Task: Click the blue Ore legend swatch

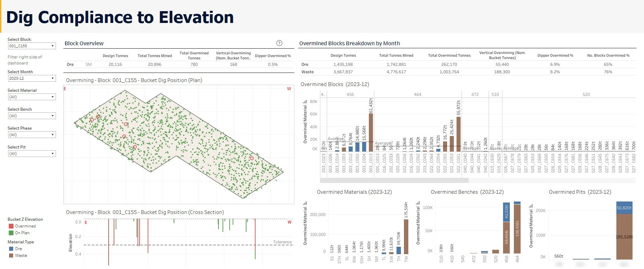Action: [11, 249]
